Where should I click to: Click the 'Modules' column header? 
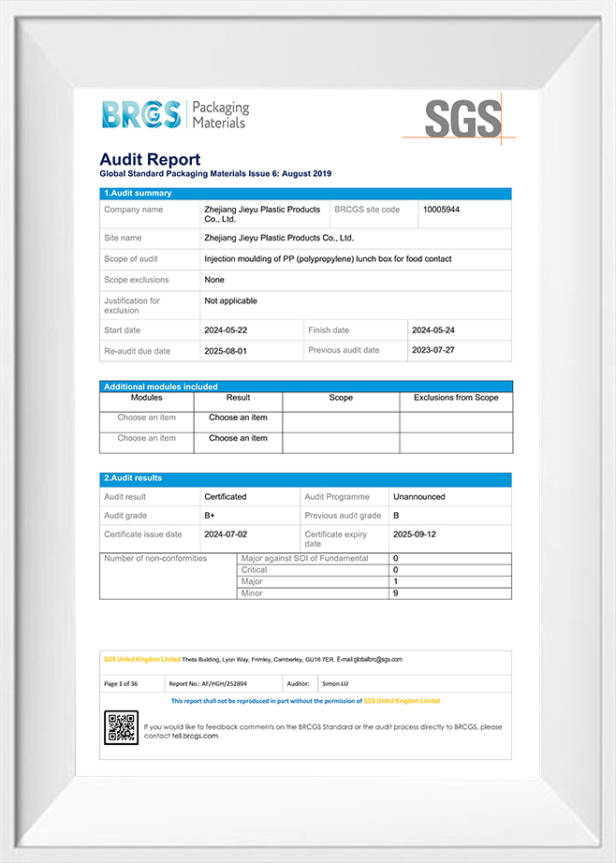[x=146, y=398]
